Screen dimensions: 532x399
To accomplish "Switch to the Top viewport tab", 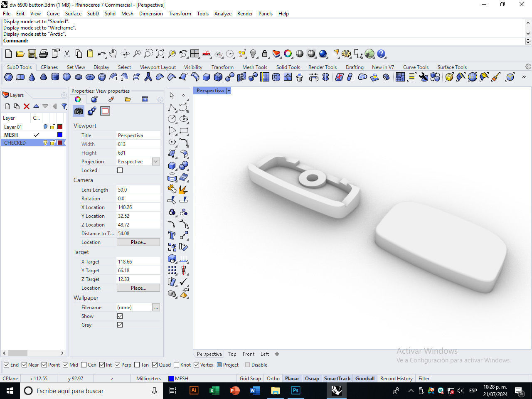I will point(232,354).
